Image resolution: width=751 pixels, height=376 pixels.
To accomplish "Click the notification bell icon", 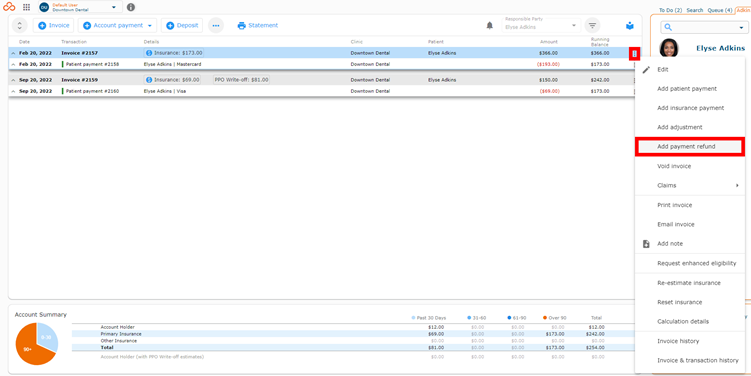I will coord(489,25).
